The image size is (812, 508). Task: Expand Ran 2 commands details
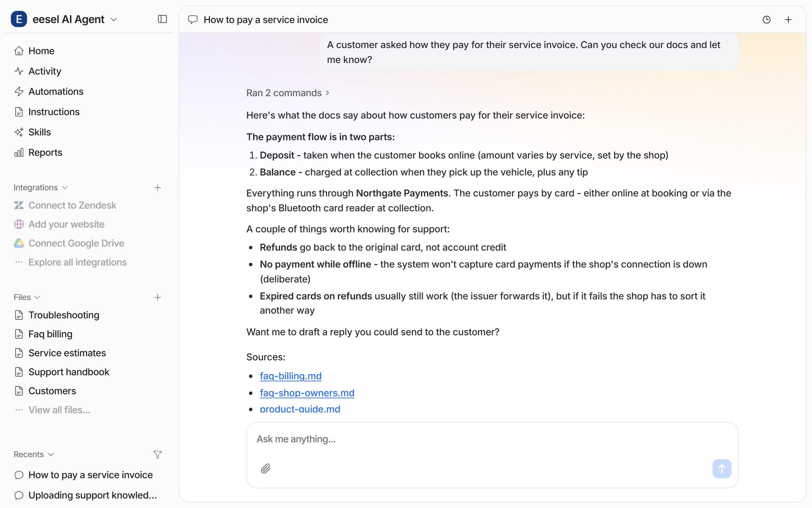[288, 93]
